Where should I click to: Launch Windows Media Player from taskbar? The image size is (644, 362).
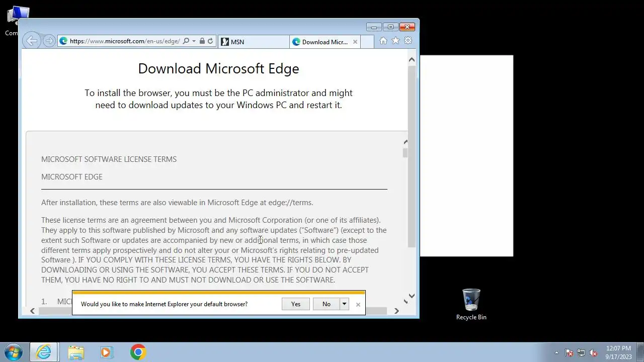(x=106, y=352)
